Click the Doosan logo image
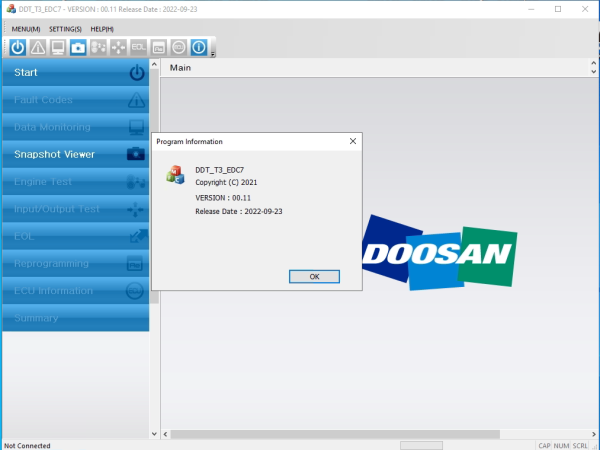The width and height of the screenshot is (600, 450). [x=440, y=253]
